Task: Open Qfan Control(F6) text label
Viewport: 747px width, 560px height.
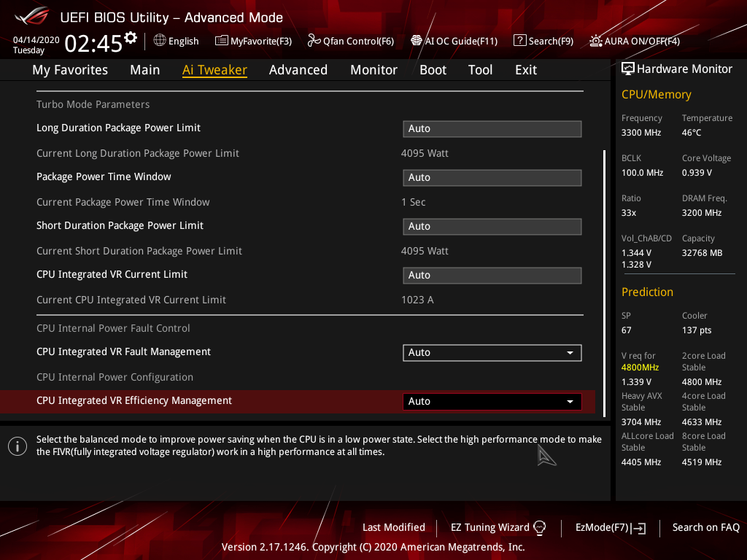Action: pyautogui.click(x=358, y=41)
